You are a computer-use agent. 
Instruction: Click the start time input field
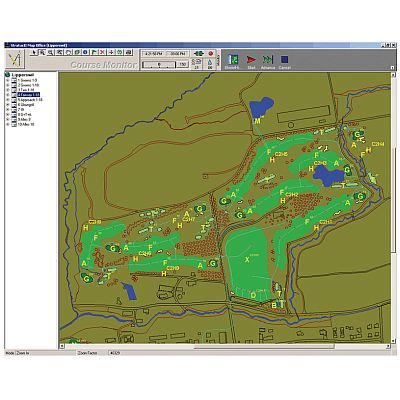pos(152,53)
